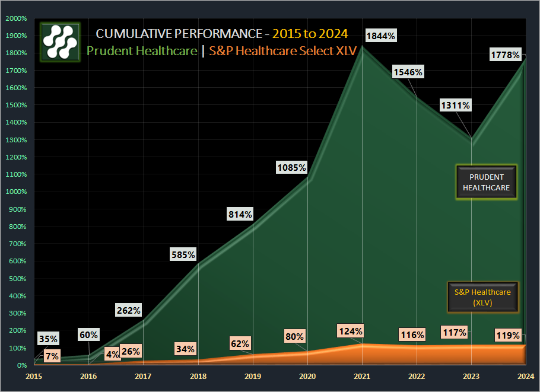Select the 1778% data label
Viewport: 540px width, 392px height.
tap(505, 55)
